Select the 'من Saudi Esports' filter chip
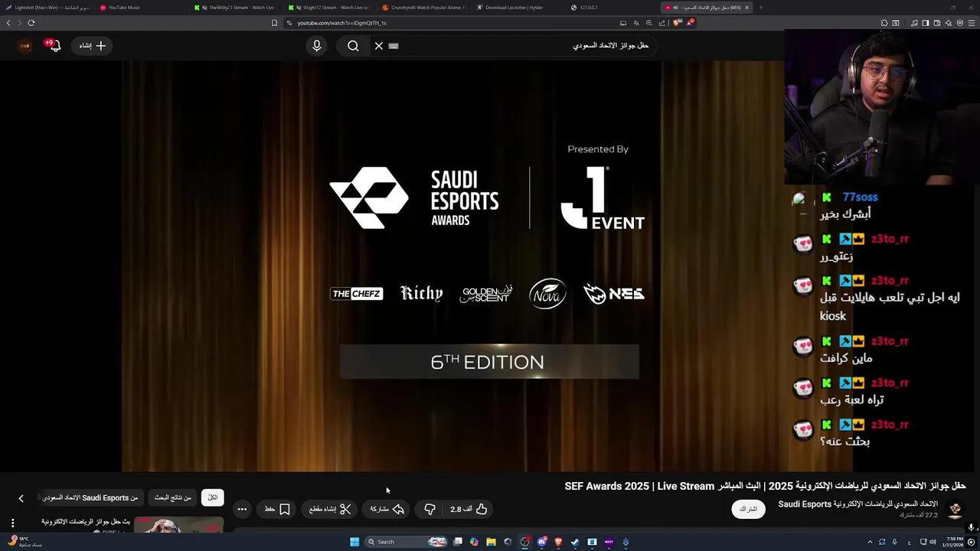980x551 pixels. pos(90,497)
